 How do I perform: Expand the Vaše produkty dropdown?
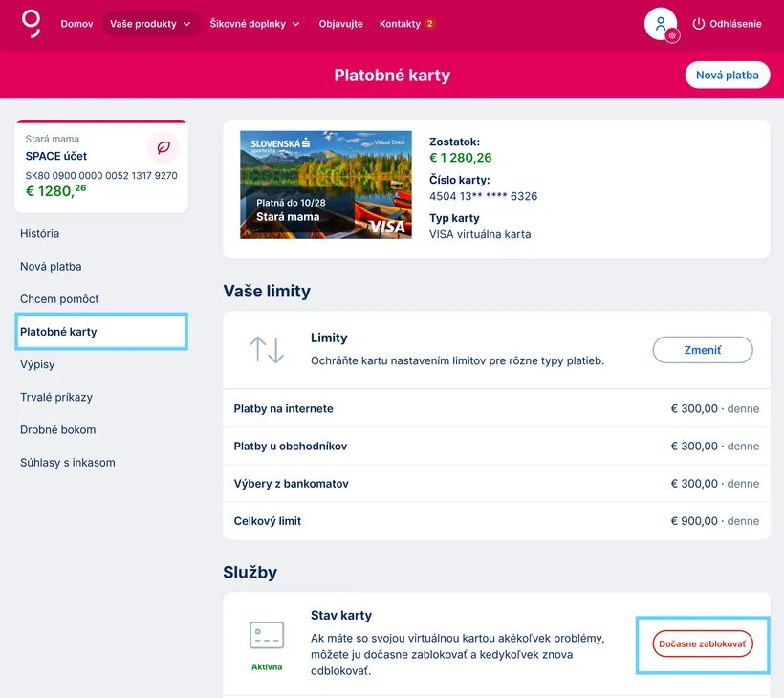point(149,24)
